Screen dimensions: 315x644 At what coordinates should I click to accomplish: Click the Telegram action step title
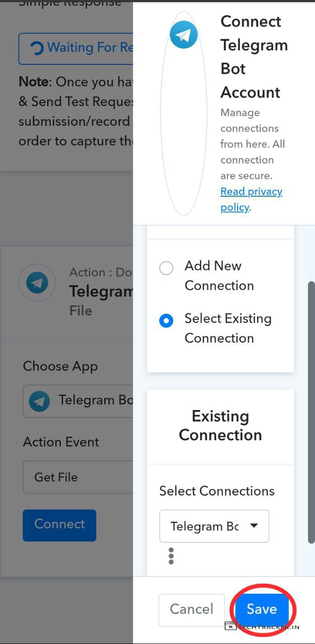101,291
